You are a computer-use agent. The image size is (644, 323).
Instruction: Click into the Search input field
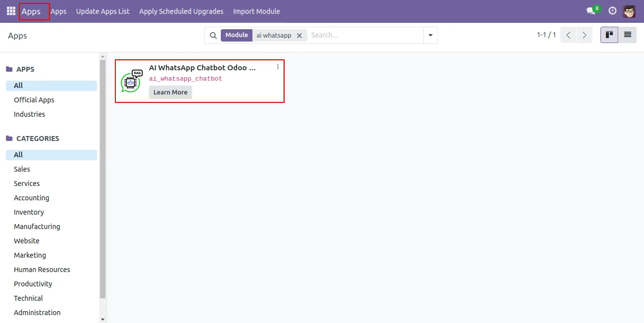(365, 36)
